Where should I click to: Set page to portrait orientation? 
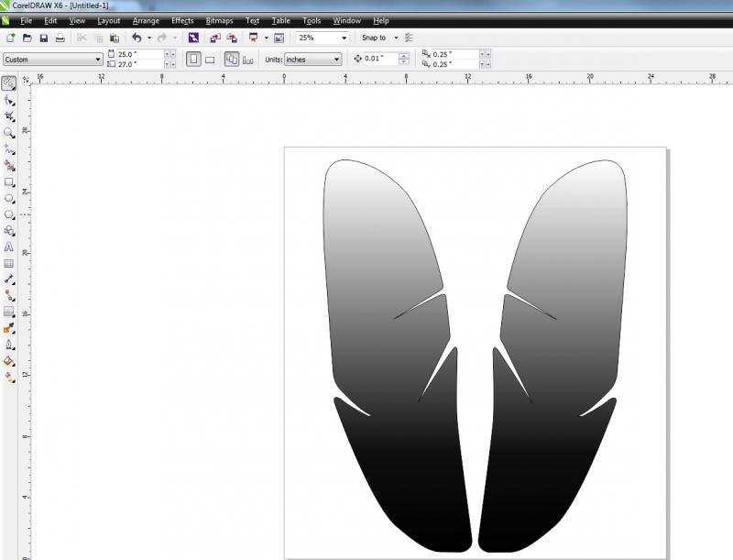click(193, 60)
